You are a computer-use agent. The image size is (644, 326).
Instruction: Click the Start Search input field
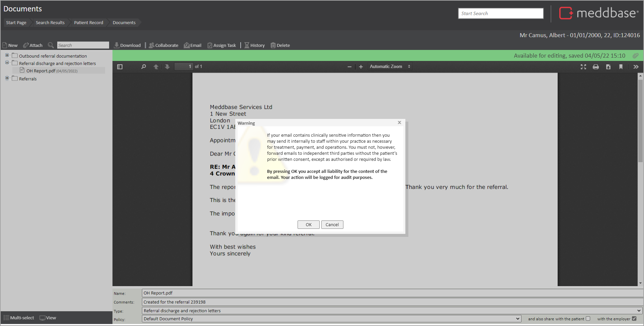[x=500, y=13]
